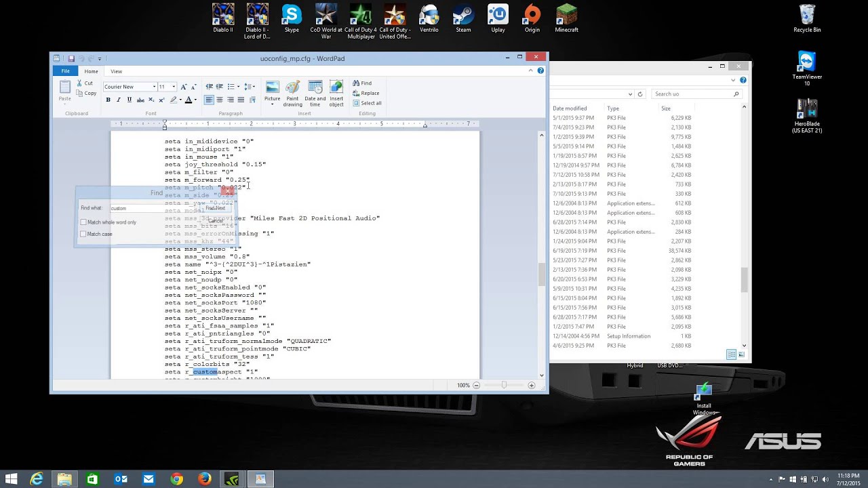Toggle Underline formatting

click(130, 100)
